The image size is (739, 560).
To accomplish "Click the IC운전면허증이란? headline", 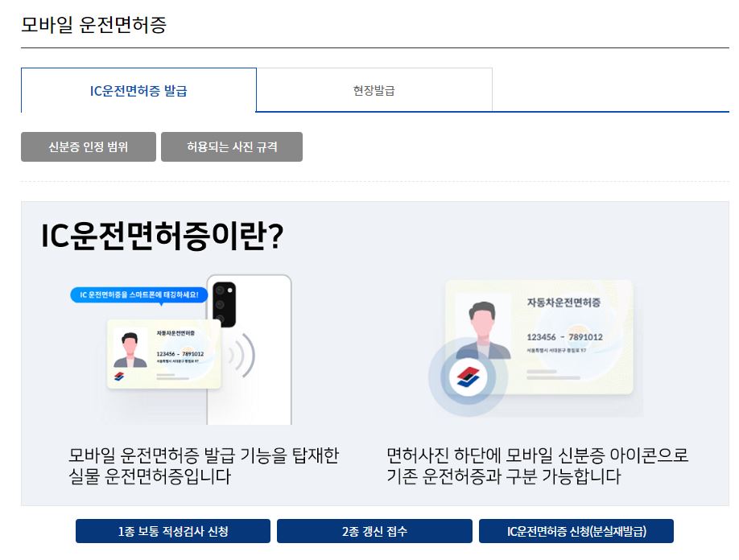I will pyautogui.click(x=163, y=235).
